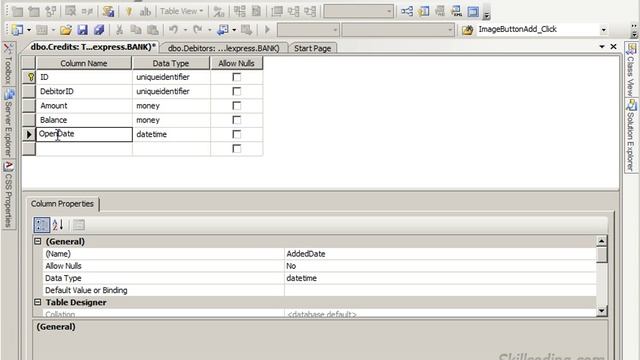Toggle Allow Nulls for the Amount row
This screenshot has height=360, width=640.
click(x=236, y=105)
